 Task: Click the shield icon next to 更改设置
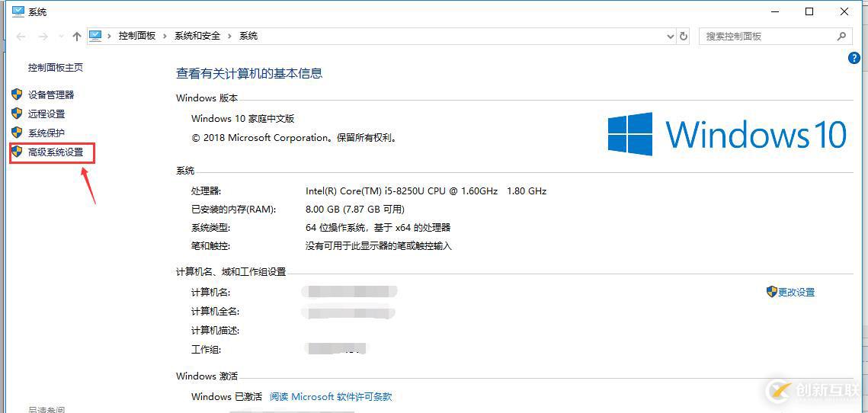(771, 292)
